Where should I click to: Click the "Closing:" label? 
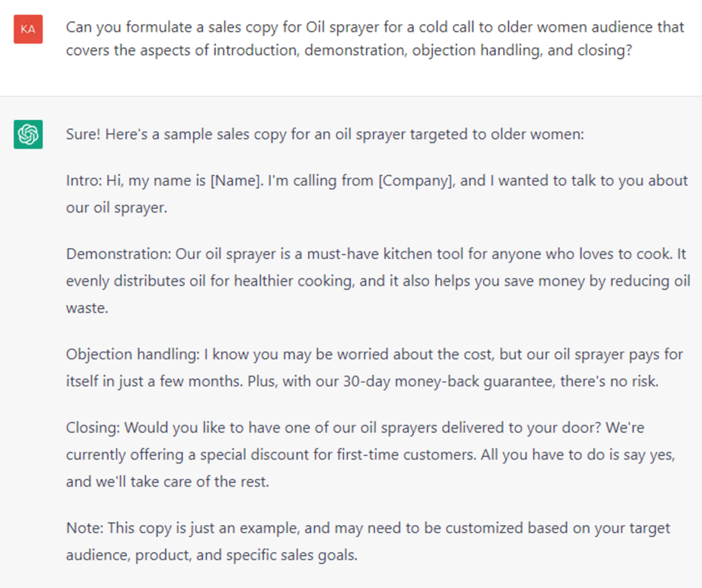[91, 428]
